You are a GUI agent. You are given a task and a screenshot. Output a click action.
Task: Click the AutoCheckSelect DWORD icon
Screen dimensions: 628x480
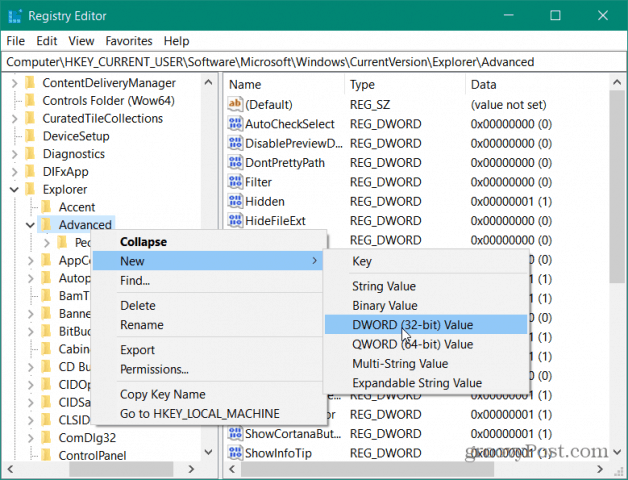point(235,123)
